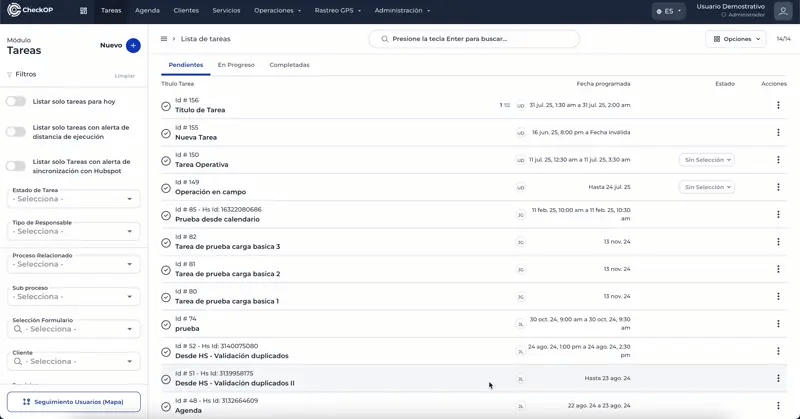Toggle alerta de sincronización con Hubspot switch
The height and width of the screenshot is (419, 800).
pyautogui.click(x=16, y=166)
